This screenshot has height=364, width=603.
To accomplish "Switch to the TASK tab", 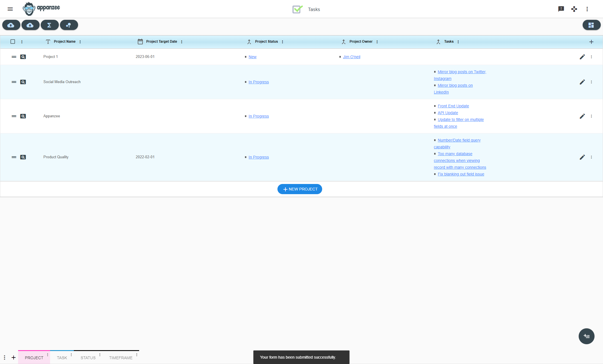I will click(x=62, y=357).
